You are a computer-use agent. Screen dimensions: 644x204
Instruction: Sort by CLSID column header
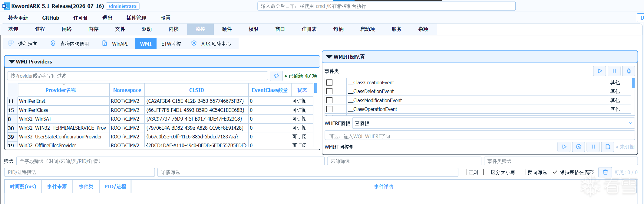tap(197, 90)
